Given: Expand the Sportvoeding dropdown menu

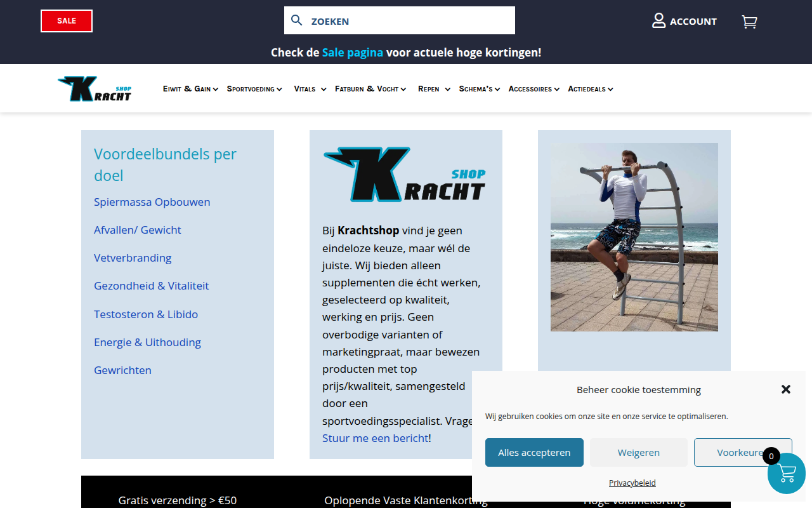Looking at the screenshot, I should pyautogui.click(x=254, y=89).
